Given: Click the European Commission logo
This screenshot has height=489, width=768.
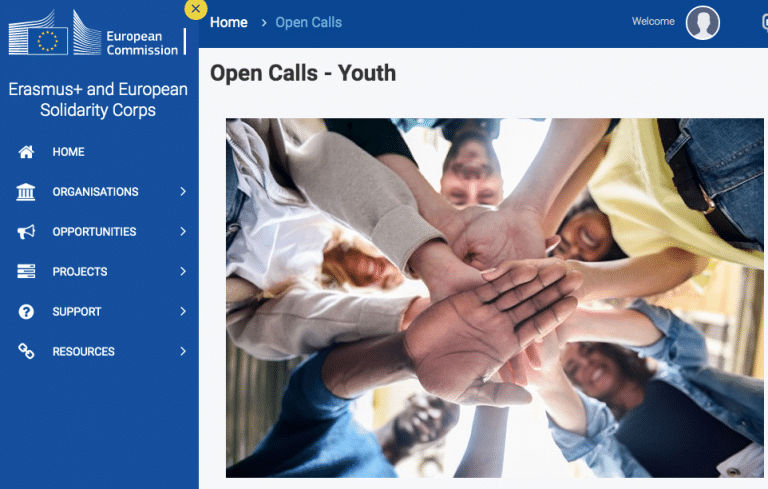Looking at the screenshot, I should (97, 37).
